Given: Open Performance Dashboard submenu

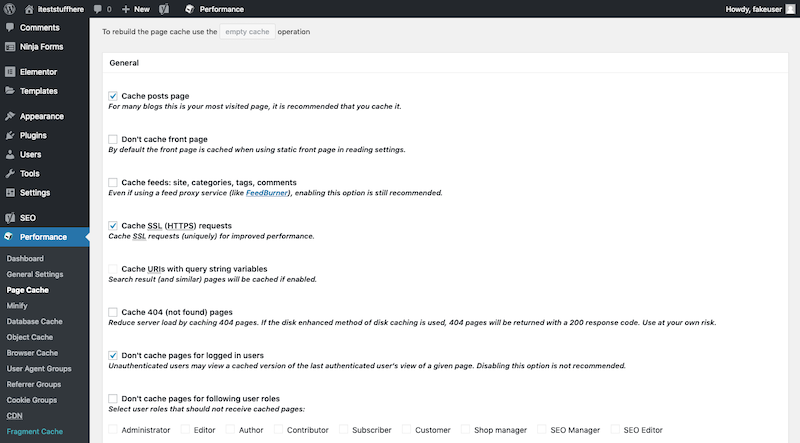Looking at the screenshot, I should coord(25,259).
